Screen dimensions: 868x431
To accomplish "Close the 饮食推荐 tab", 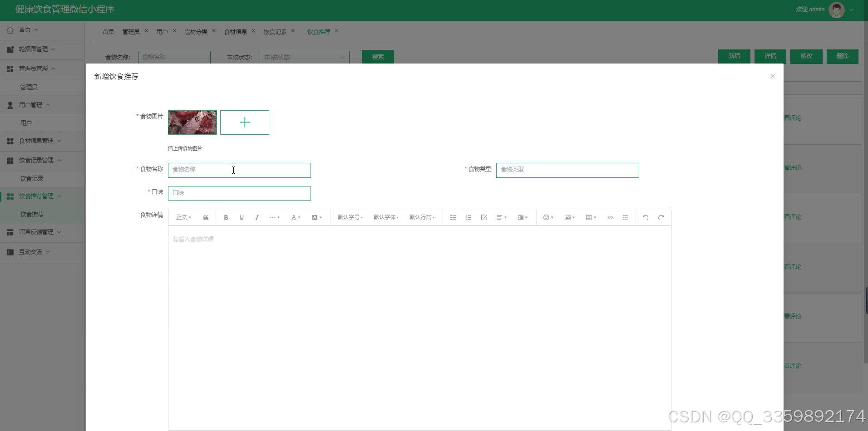I will (x=336, y=31).
